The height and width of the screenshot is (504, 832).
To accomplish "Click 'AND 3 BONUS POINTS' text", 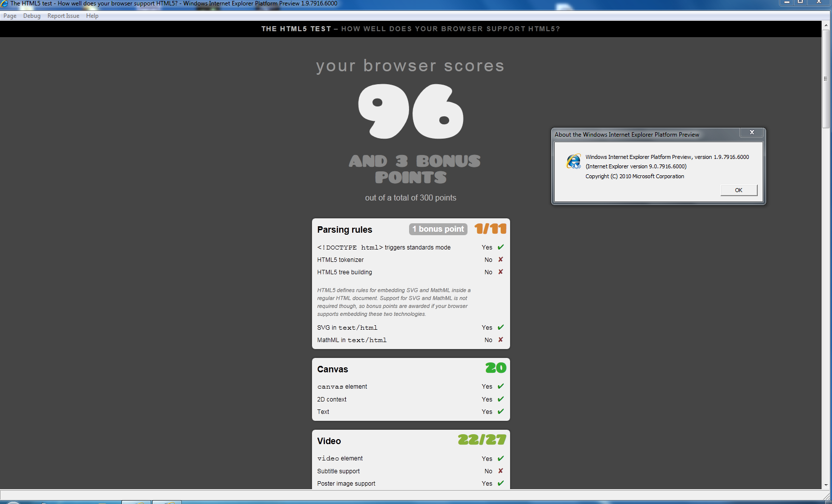I will click(415, 169).
